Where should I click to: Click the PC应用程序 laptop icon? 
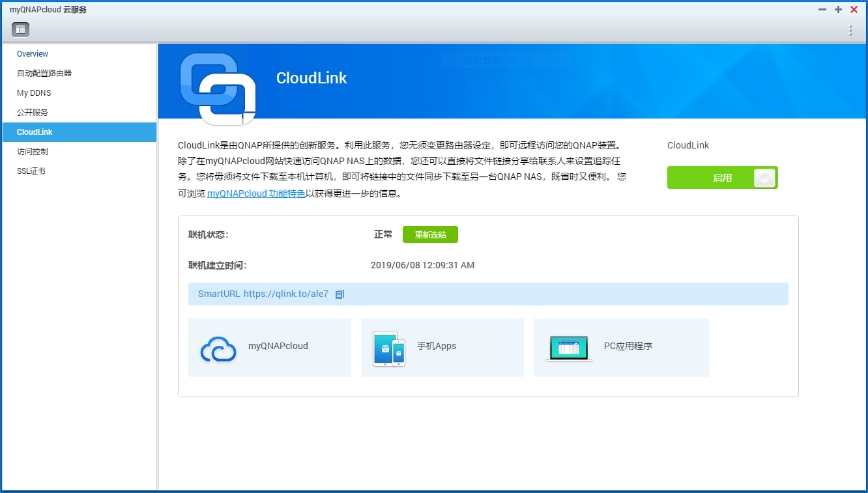click(x=568, y=348)
